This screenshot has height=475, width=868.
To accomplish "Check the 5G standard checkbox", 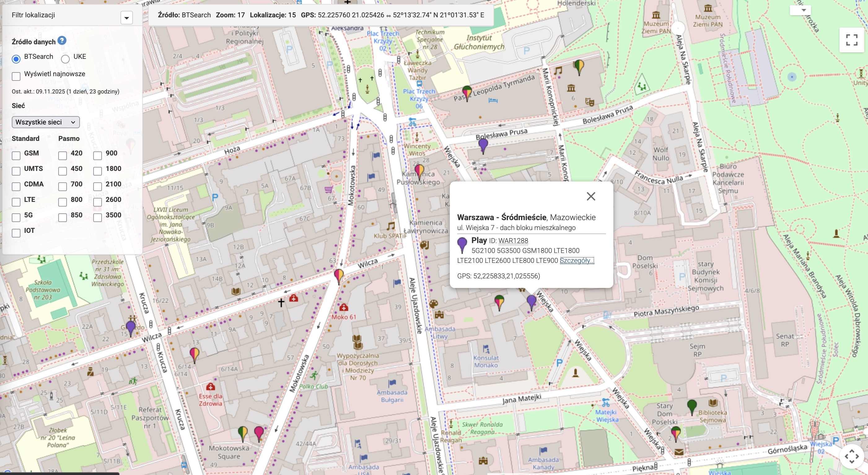I will pos(16,217).
